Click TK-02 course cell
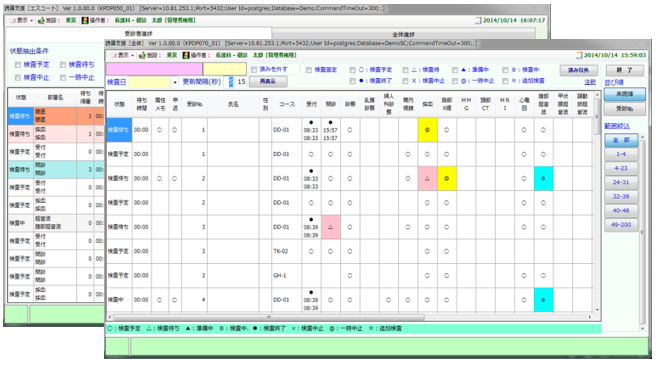The width and height of the screenshot is (657, 365). (x=287, y=251)
